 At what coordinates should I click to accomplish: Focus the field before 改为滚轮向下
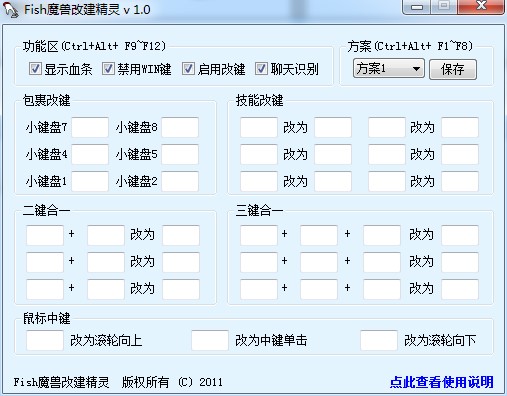point(379,340)
